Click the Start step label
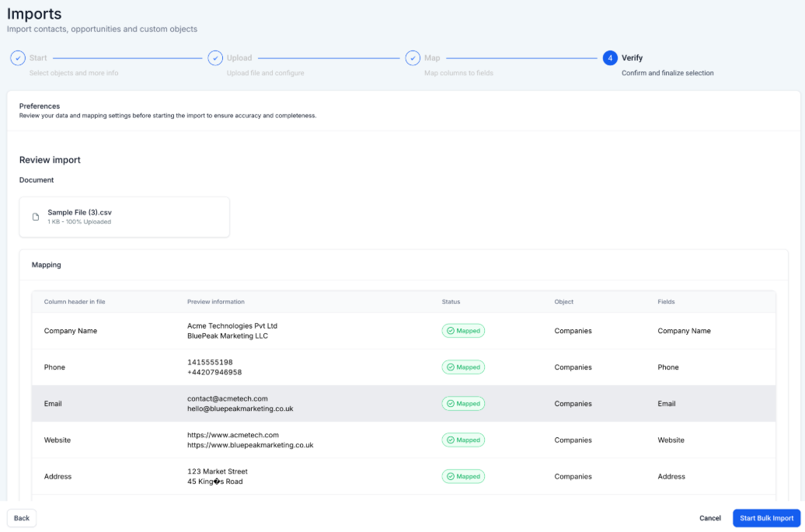This screenshot has width=805, height=532. click(x=38, y=58)
